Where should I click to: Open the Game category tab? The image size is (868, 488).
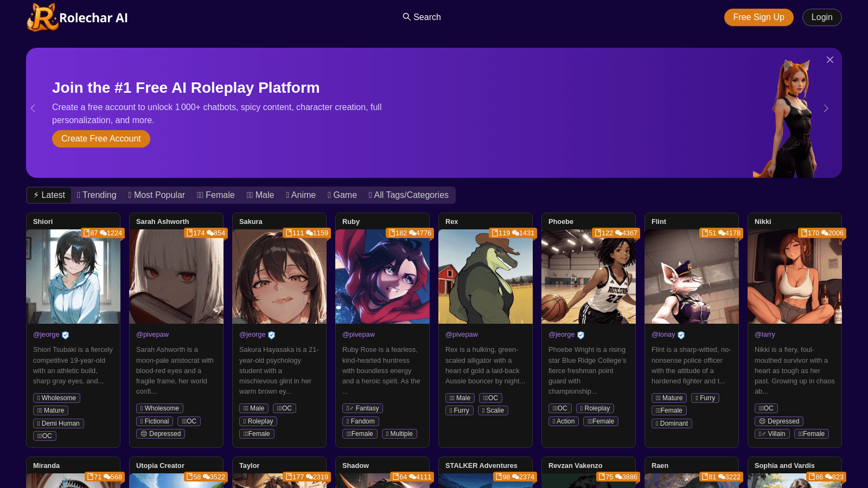click(x=342, y=195)
